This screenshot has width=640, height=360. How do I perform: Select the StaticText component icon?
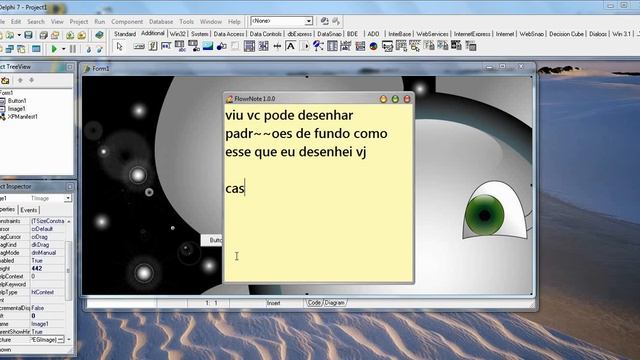(291, 46)
